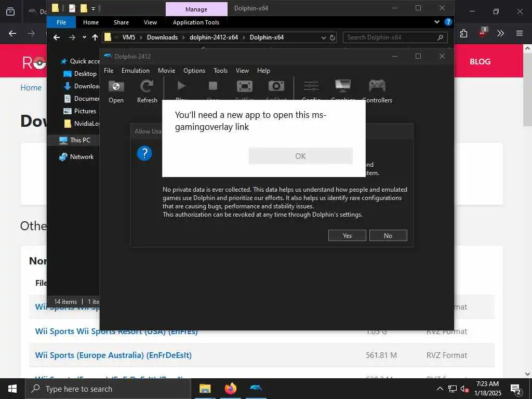Open Wii Sports (Europe Australia) (EnFrDeEsIt) link
The height and width of the screenshot is (399, 532).
click(113, 355)
